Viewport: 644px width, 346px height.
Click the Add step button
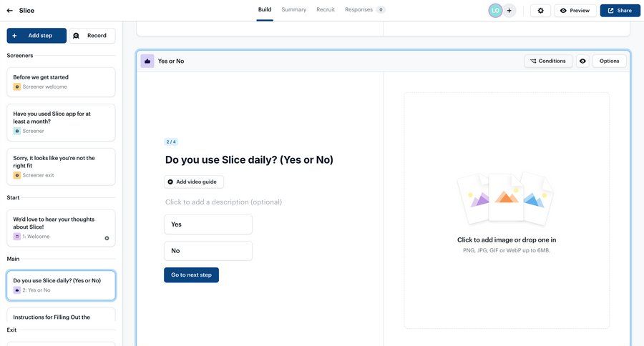36,36
